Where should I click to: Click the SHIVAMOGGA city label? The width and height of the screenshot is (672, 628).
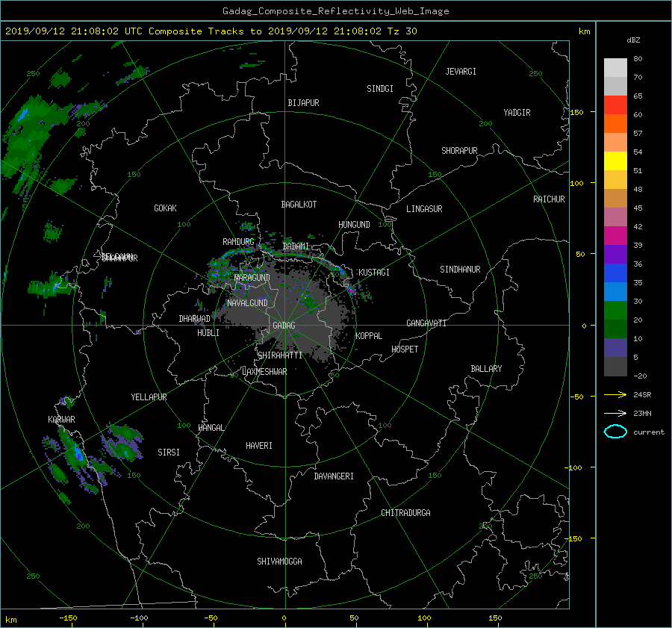click(x=279, y=562)
